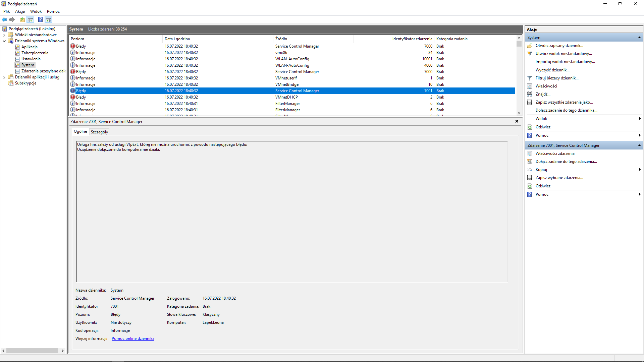Open the Widok submenu arrow
644x362 pixels.
pos(640,119)
